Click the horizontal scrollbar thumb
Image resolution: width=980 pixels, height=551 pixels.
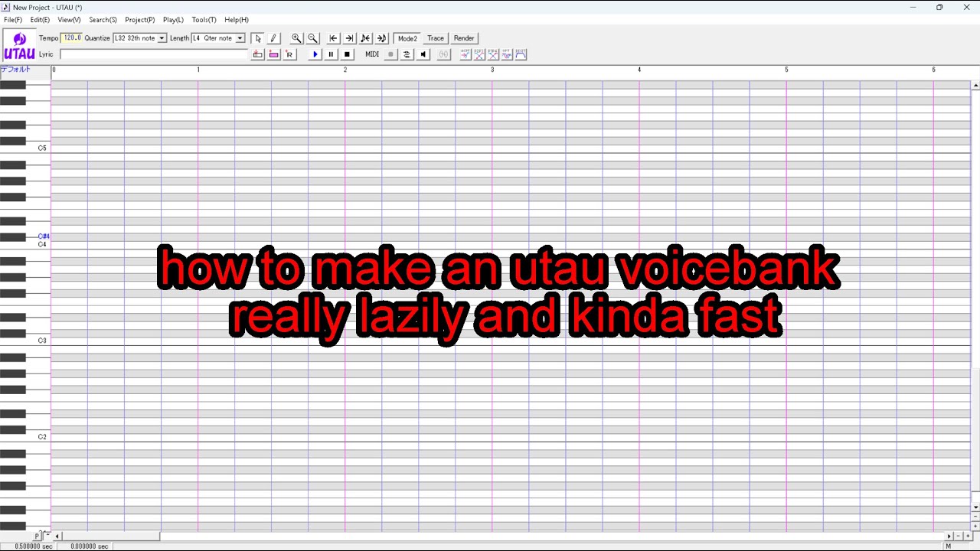tap(111, 536)
